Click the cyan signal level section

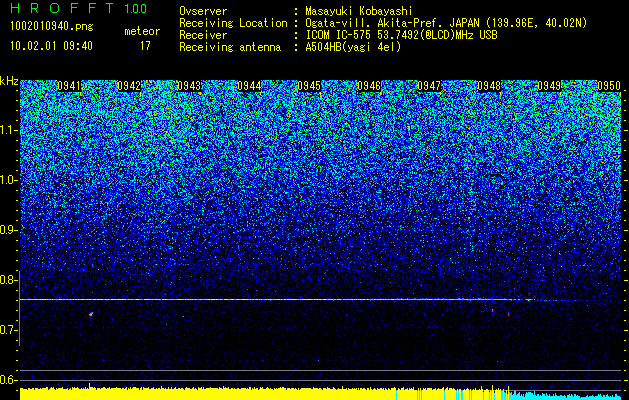(x=566, y=396)
